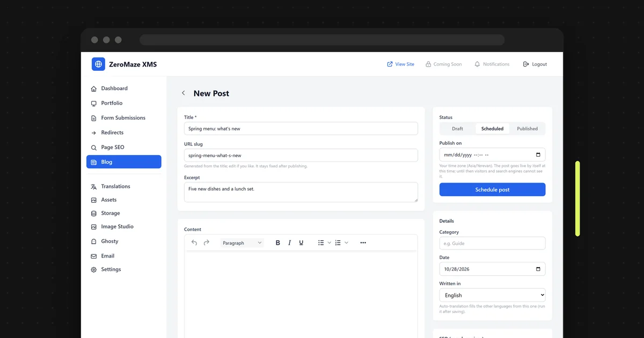644x338 pixels.
Task: Go to Portfolio in the sidebar
Action: pyautogui.click(x=124, y=103)
